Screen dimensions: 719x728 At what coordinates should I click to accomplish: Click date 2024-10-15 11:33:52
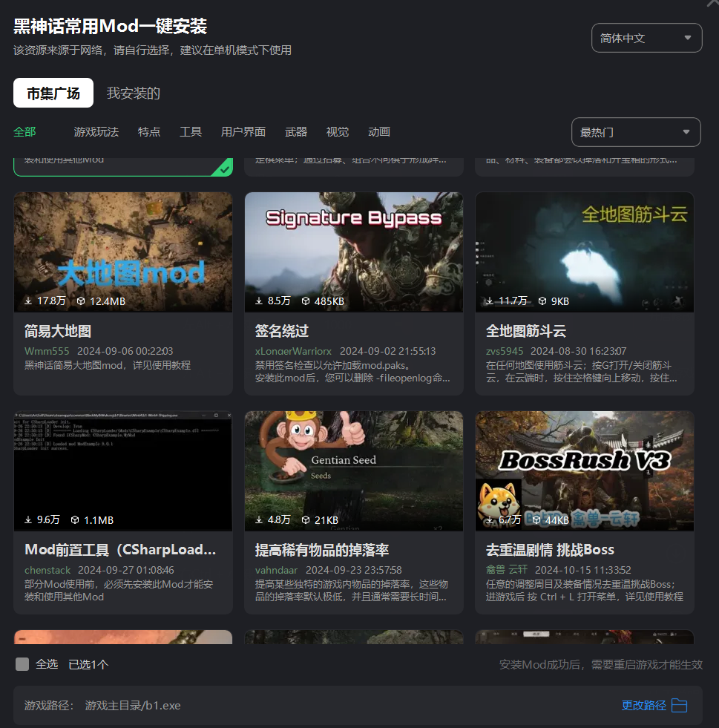click(x=583, y=570)
